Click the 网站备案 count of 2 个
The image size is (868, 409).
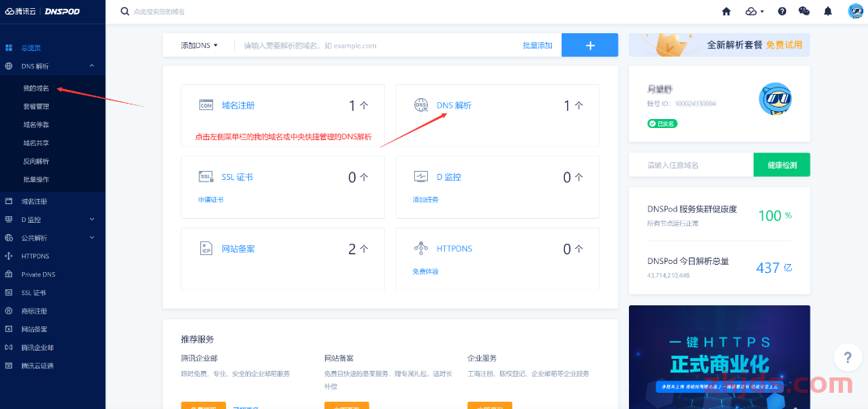coord(358,249)
